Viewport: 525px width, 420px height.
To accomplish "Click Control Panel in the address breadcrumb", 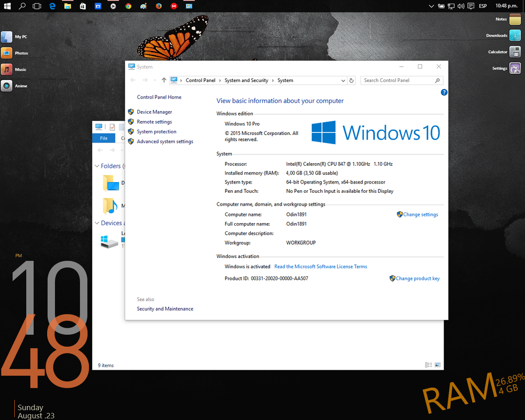I will click(200, 81).
